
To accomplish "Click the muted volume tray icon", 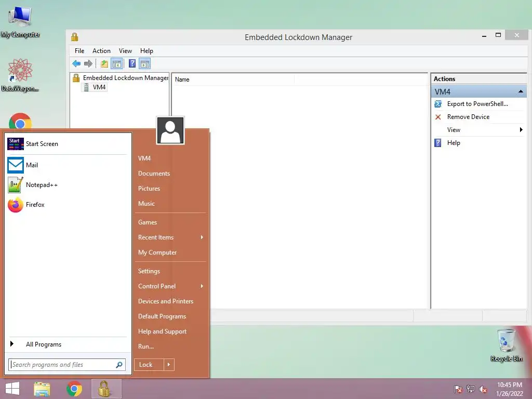I will click(x=483, y=389).
